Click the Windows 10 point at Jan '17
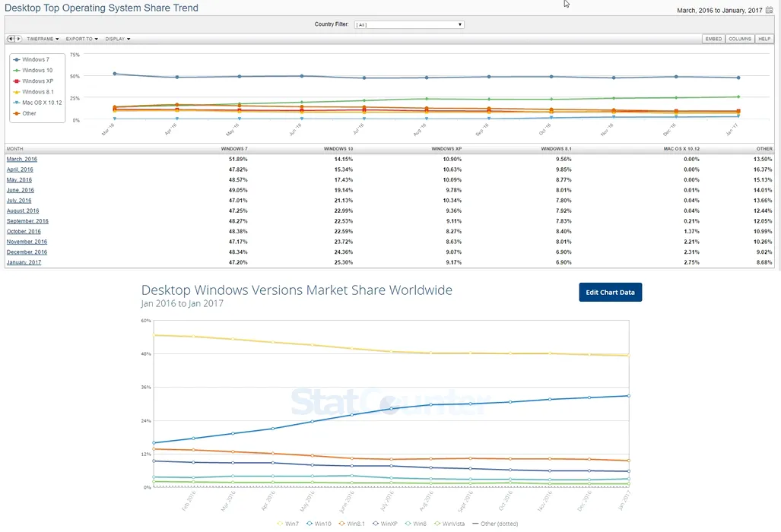Screen dimensions: 781x532 (x=738, y=97)
